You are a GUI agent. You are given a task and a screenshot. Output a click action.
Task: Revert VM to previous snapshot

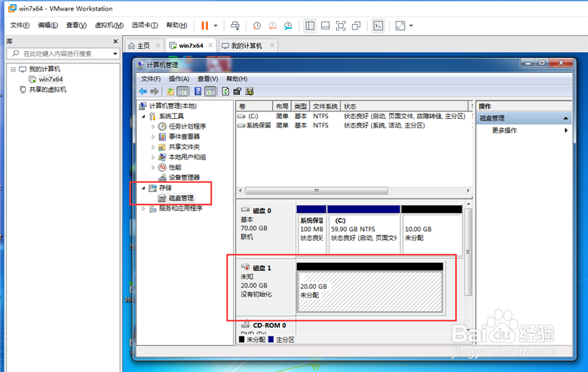point(273,26)
